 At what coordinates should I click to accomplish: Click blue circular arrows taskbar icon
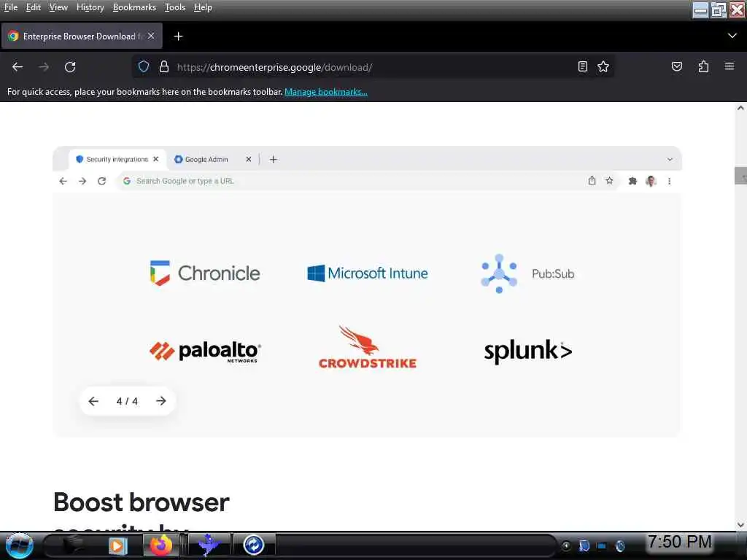click(253, 545)
